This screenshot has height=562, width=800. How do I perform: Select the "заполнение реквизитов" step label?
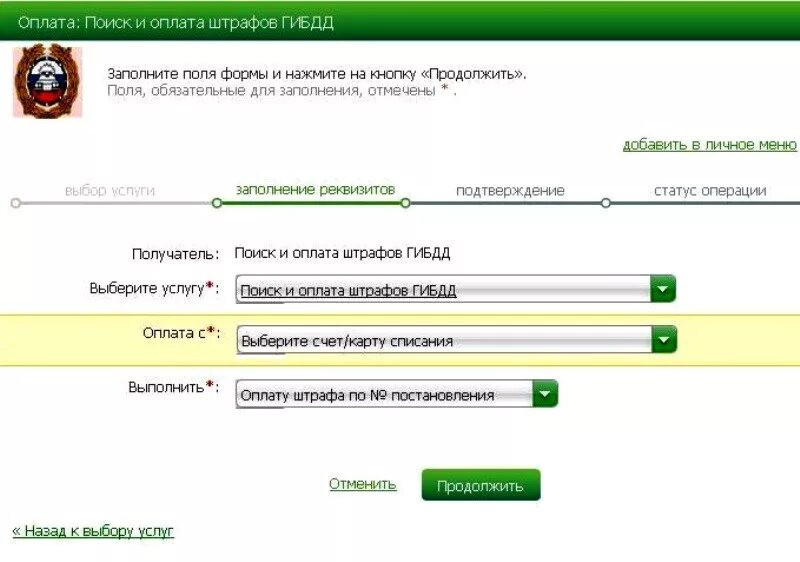tap(315, 190)
